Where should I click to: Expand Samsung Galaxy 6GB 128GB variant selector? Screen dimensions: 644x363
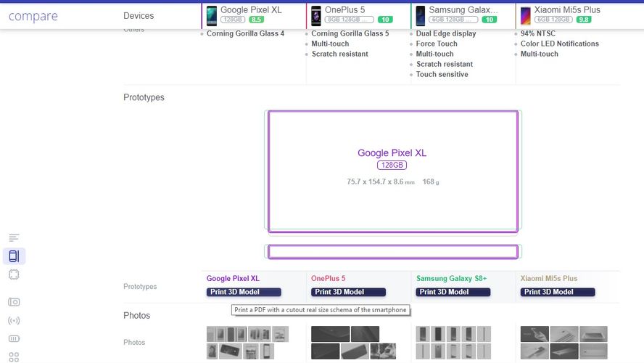pyautogui.click(x=453, y=20)
